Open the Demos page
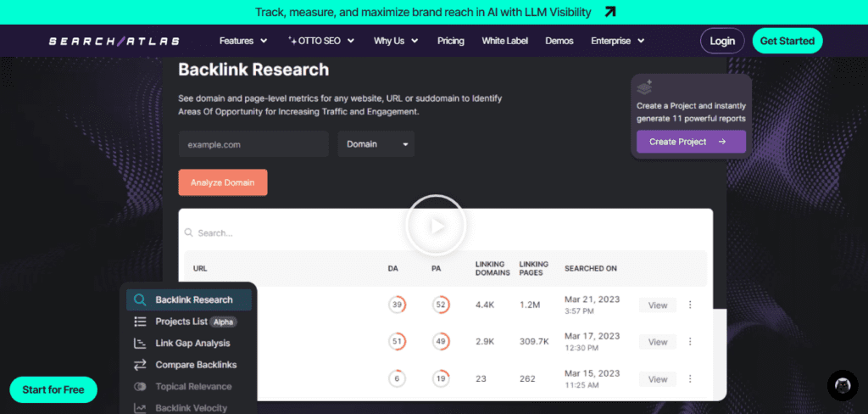Image resolution: width=868 pixels, height=414 pixels. (x=559, y=41)
